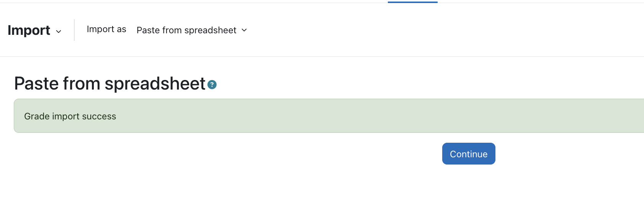Click the vertical separator beside the Import menu

point(74,30)
